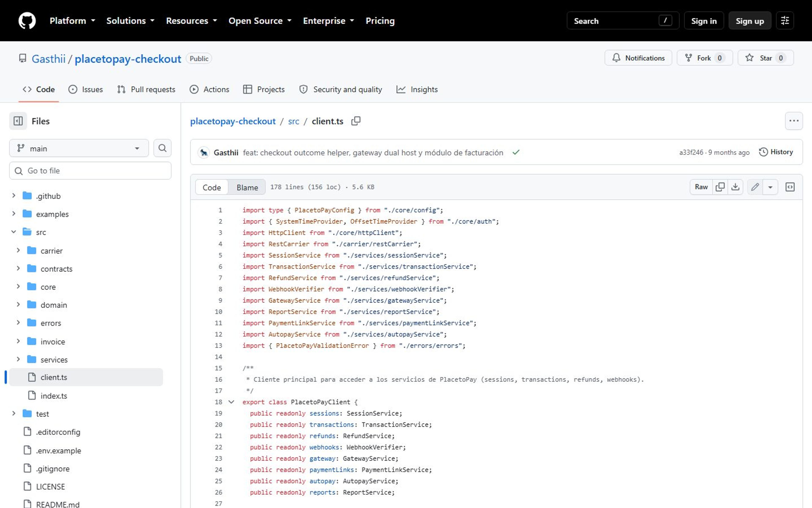Edit the file with the pencil icon
Screen dimensions: 812x508
pyautogui.click(x=755, y=187)
